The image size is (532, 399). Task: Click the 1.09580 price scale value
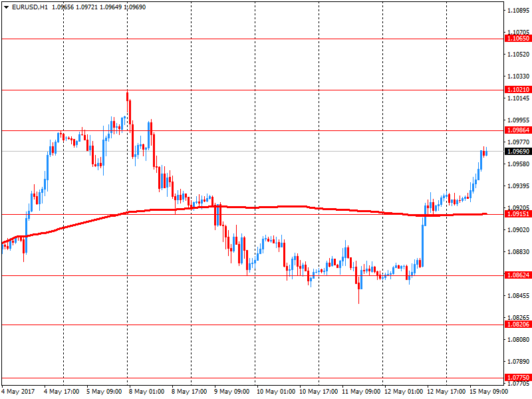pyautogui.click(x=519, y=164)
